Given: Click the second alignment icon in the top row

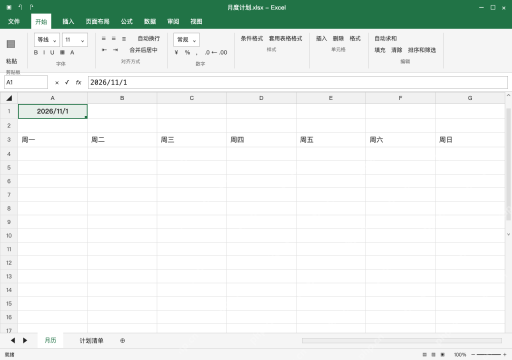Looking at the screenshot, I should point(114,39).
